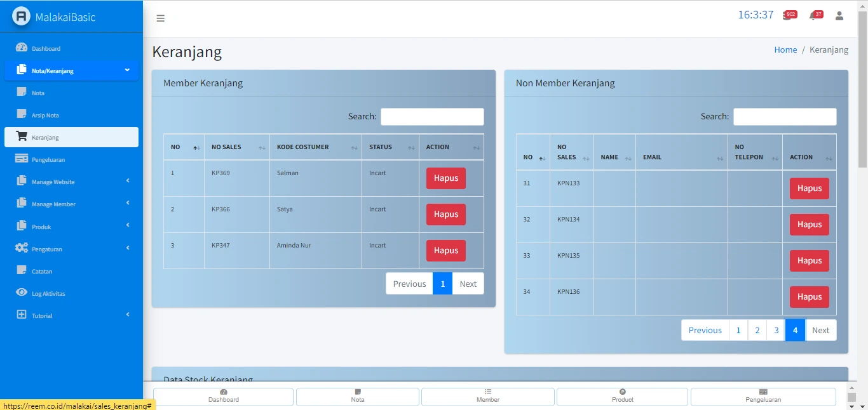The image size is (868, 410).
Task: Click the hamburger menu toggle icon
Action: [161, 18]
